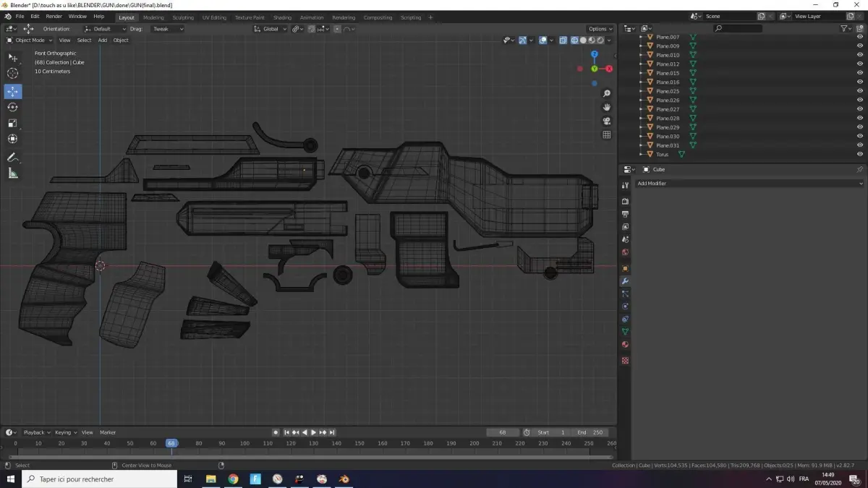
Task: Switch to the Shading workspace tab
Action: (282, 17)
